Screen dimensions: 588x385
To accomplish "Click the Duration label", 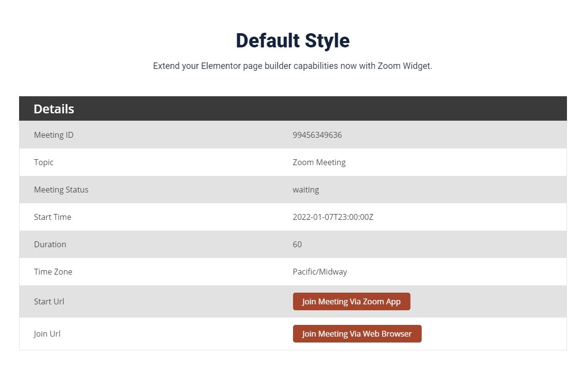I will point(50,244).
